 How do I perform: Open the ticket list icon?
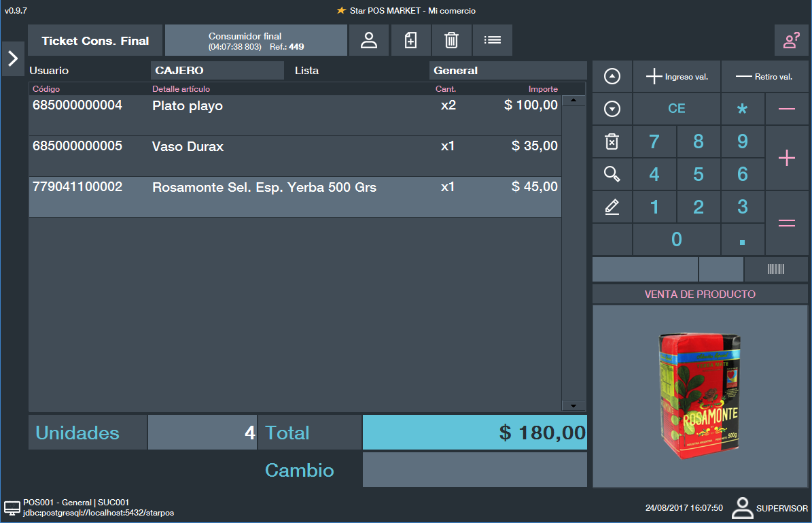(x=492, y=41)
